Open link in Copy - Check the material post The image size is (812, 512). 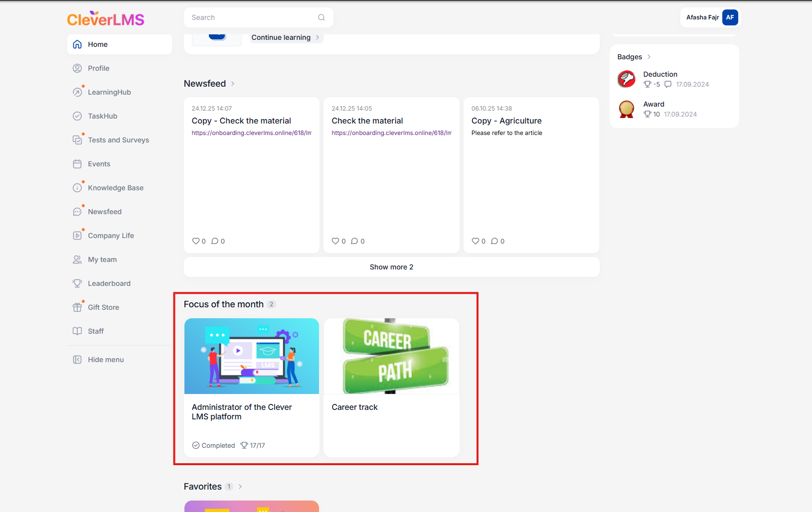(x=252, y=133)
